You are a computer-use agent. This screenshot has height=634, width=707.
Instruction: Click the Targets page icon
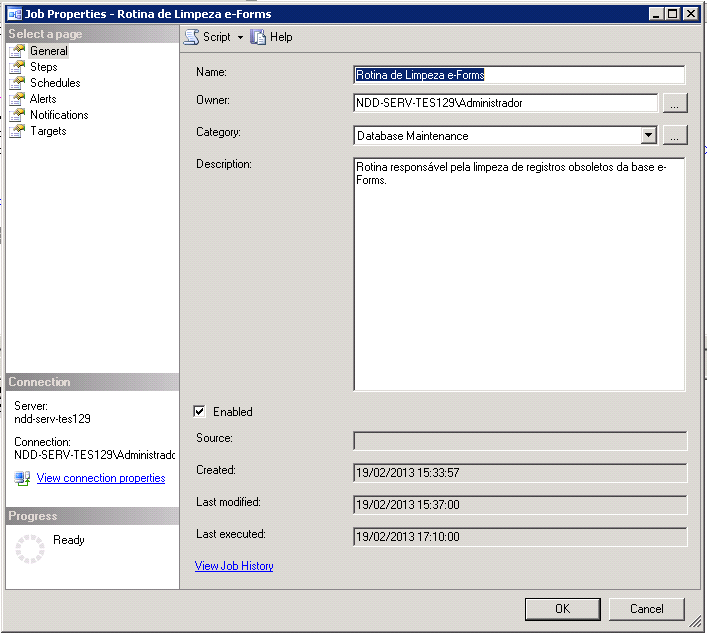point(17,131)
